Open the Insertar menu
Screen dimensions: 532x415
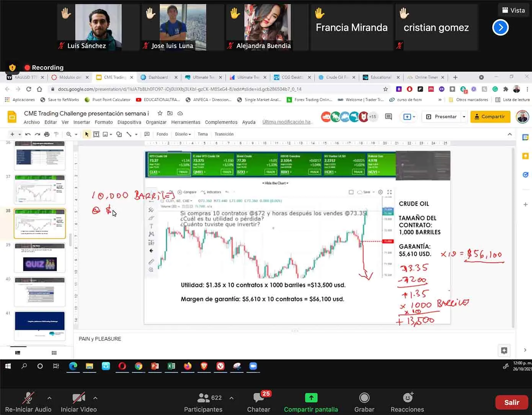tap(82, 122)
